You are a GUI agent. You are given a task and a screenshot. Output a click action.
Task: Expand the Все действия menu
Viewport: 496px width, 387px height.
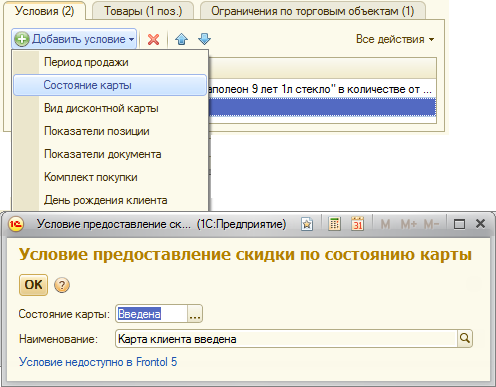click(x=395, y=39)
